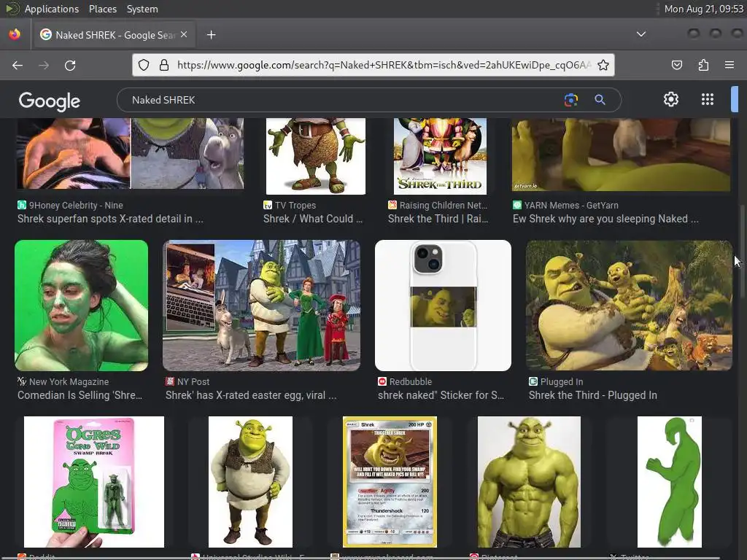Image resolution: width=747 pixels, height=560 pixels.
Task: Close the Naked SHREK Google Search tab
Action: [x=184, y=35]
